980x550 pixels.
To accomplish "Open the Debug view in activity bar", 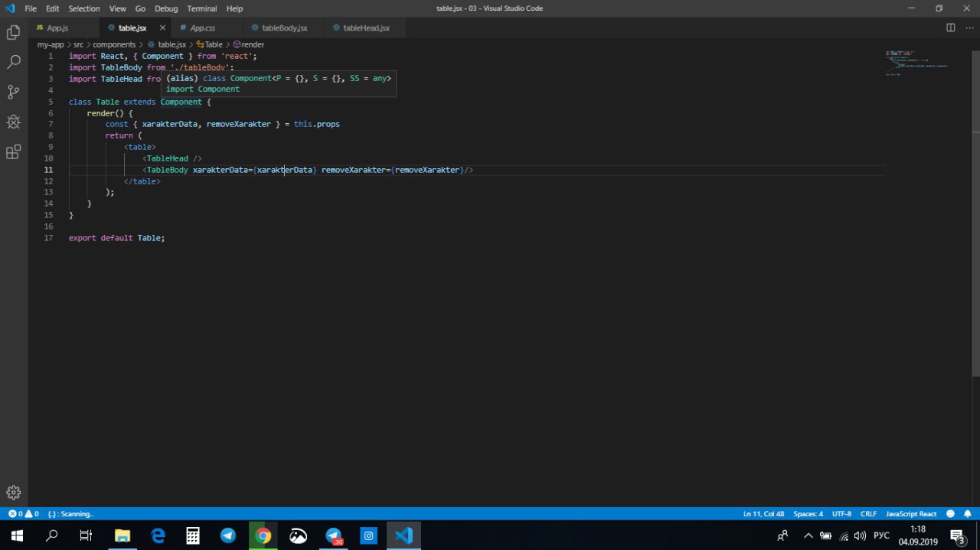I will 13,122.
